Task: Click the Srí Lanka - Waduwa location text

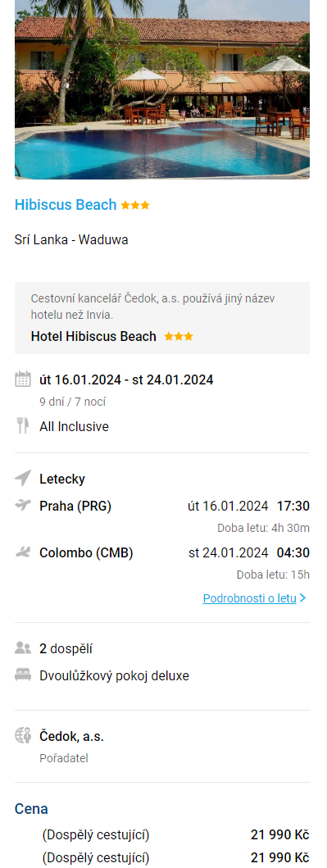Action: click(71, 239)
